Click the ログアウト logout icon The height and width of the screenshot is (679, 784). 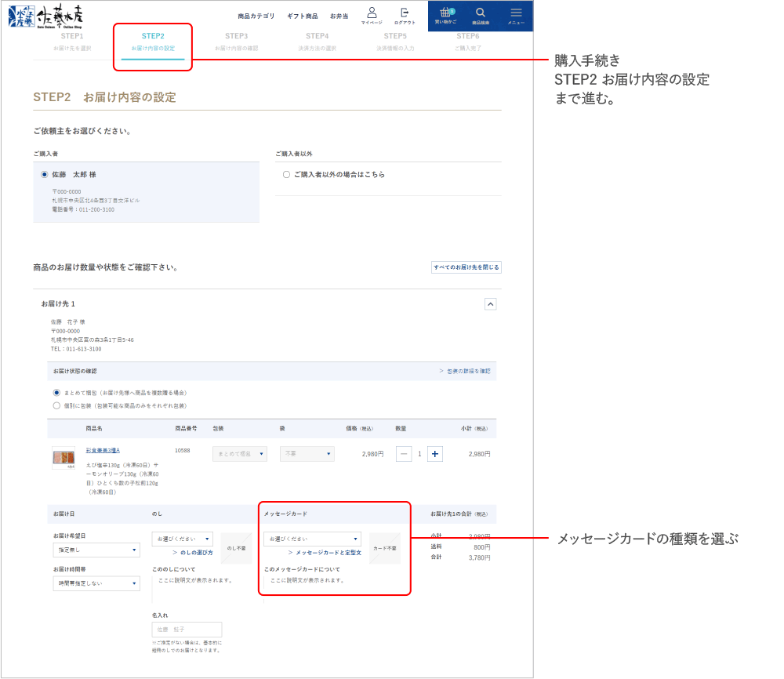(405, 16)
